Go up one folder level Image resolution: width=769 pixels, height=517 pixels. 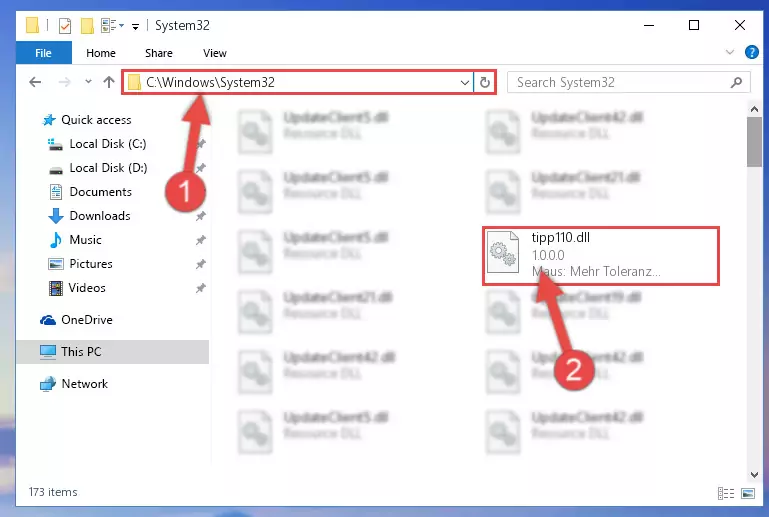click(x=109, y=82)
